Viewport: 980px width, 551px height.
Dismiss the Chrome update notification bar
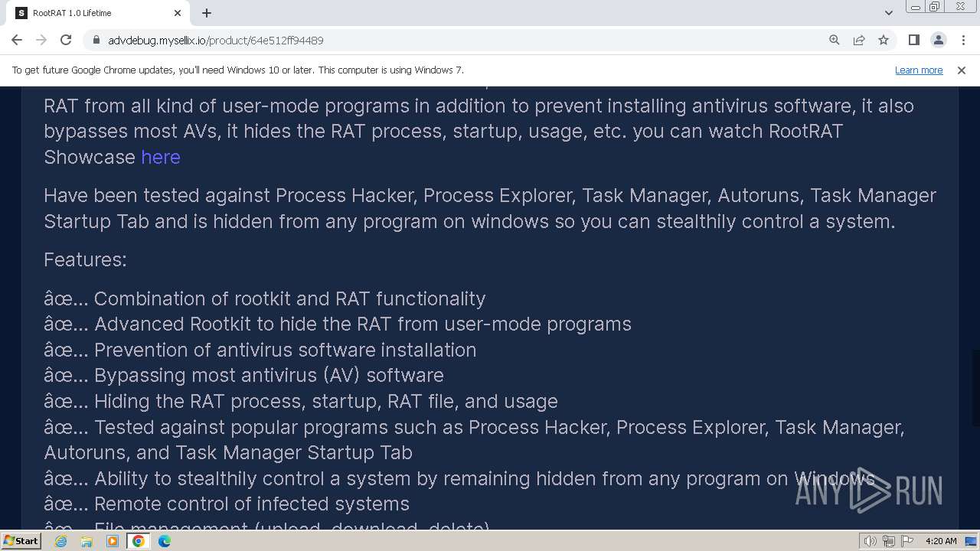pyautogui.click(x=962, y=70)
